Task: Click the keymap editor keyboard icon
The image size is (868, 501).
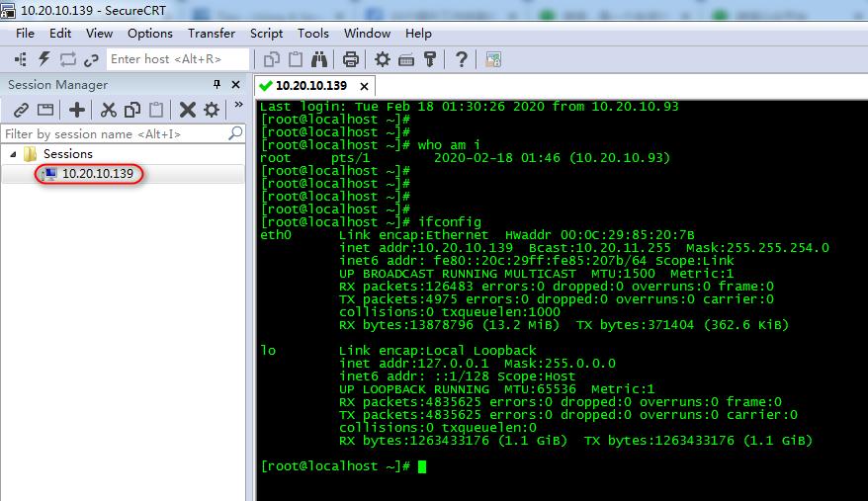Action: (406, 60)
